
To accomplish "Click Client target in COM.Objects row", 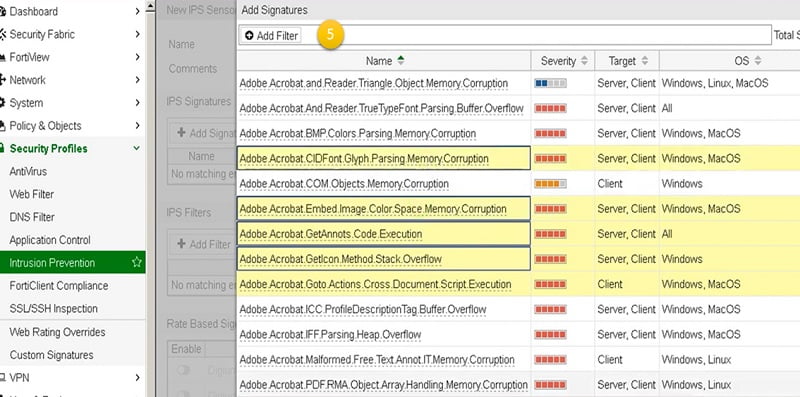I will pyautogui.click(x=610, y=184).
